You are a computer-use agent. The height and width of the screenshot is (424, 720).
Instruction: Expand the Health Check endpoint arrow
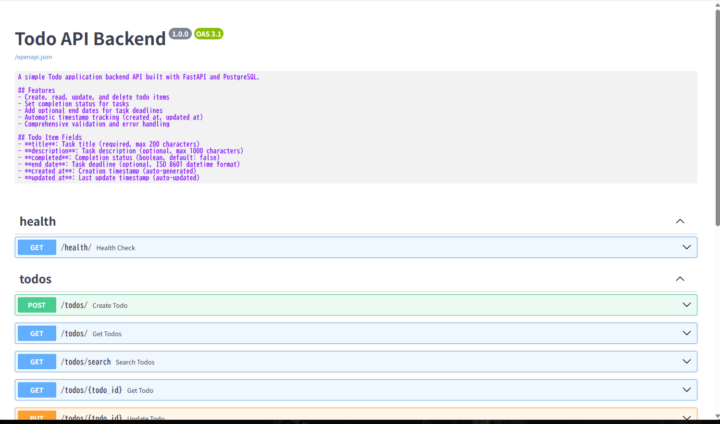[687, 247]
